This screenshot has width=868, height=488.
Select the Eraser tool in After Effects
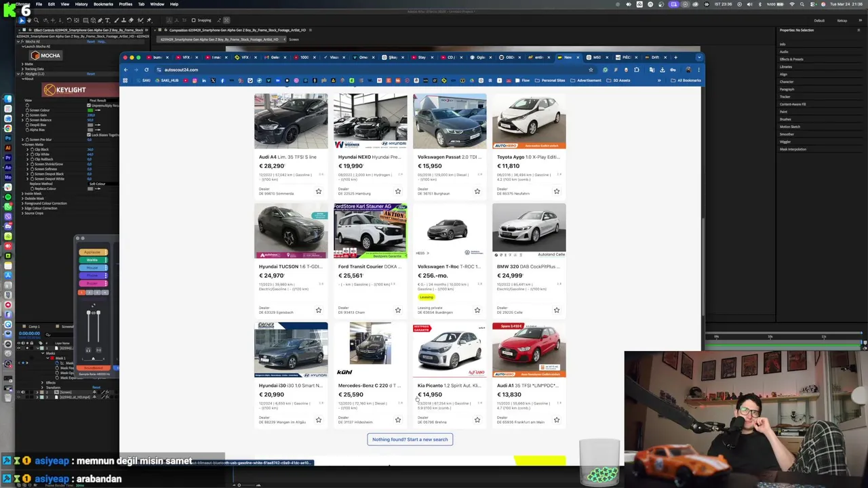[131, 20]
